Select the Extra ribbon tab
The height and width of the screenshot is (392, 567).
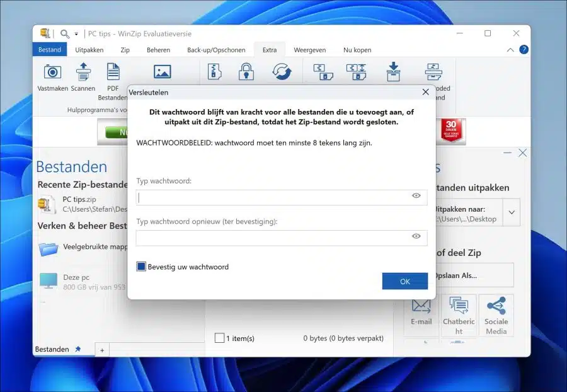(270, 50)
